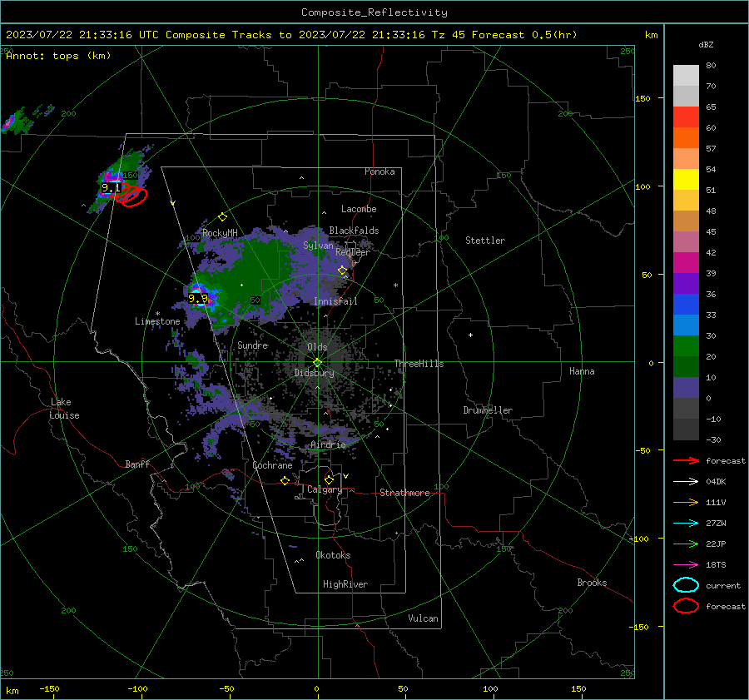Click the Vulcan label
Viewport: 749px width, 700px height.
point(423,618)
